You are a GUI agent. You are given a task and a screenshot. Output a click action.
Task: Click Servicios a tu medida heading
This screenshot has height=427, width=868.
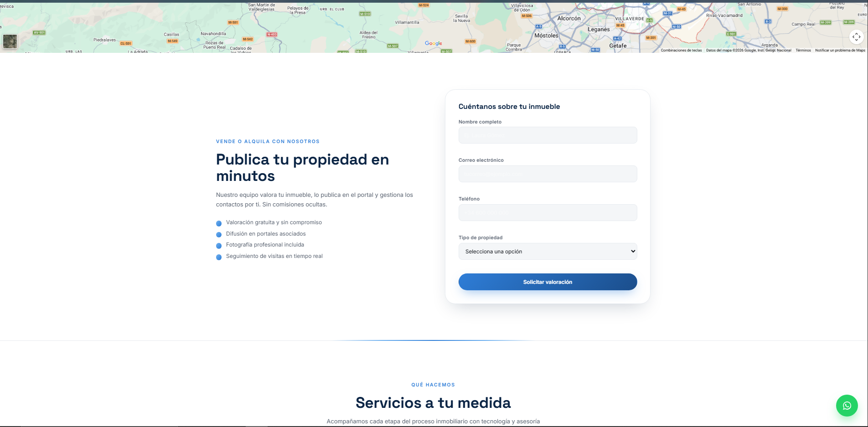433,403
